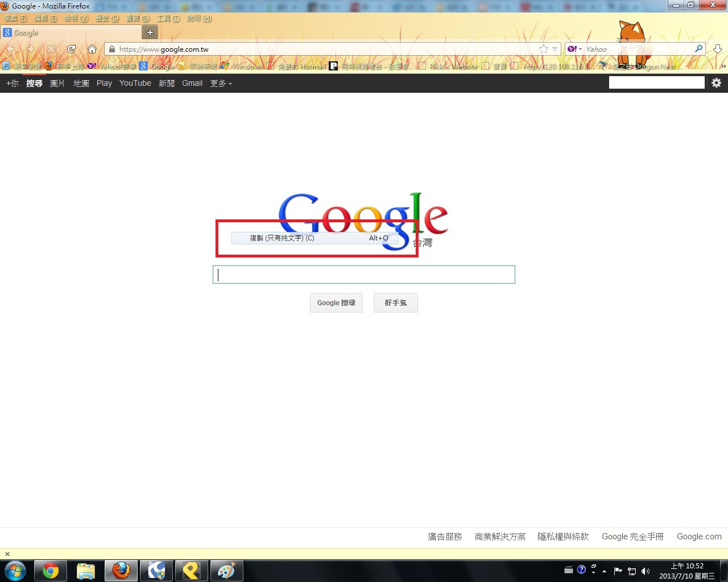Click the +你 link
Viewport: 728px width, 582px height.
(x=13, y=83)
